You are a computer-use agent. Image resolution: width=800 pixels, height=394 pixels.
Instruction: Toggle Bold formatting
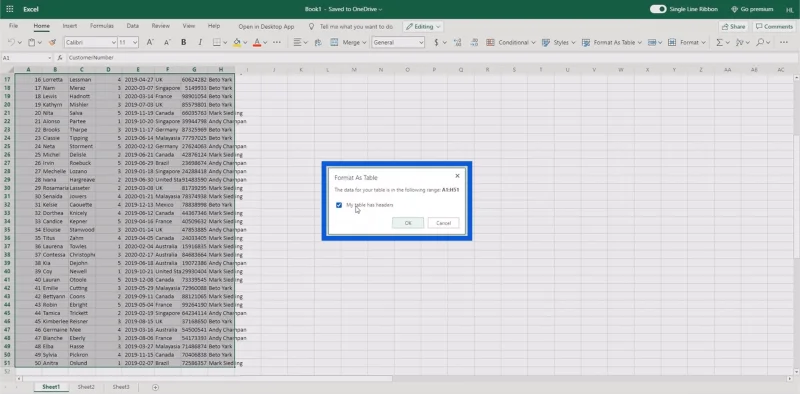184,42
